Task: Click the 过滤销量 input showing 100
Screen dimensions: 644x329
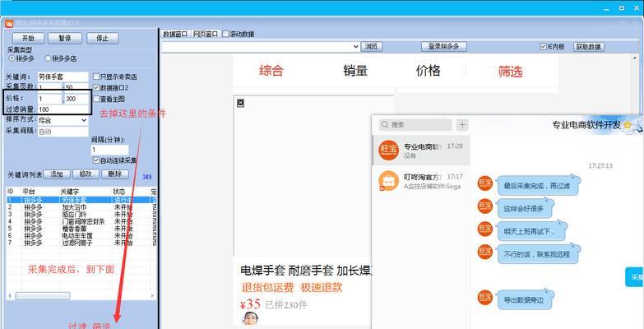Action: [x=63, y=109]
